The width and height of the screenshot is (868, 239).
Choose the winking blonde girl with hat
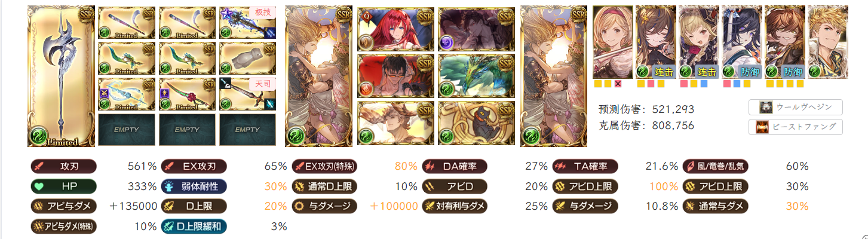tap(698, 42)
